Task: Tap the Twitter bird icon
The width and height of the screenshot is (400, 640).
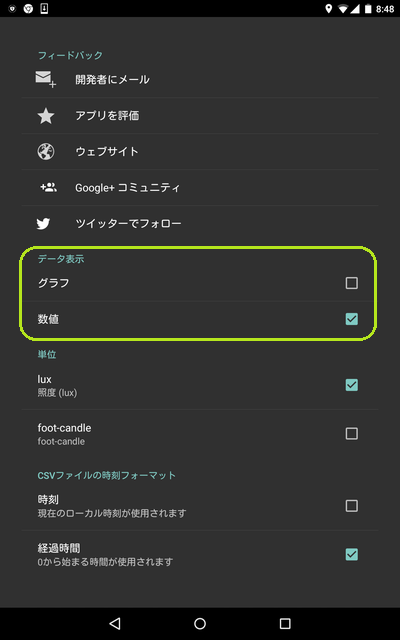Action: click(x=44, y=224)
